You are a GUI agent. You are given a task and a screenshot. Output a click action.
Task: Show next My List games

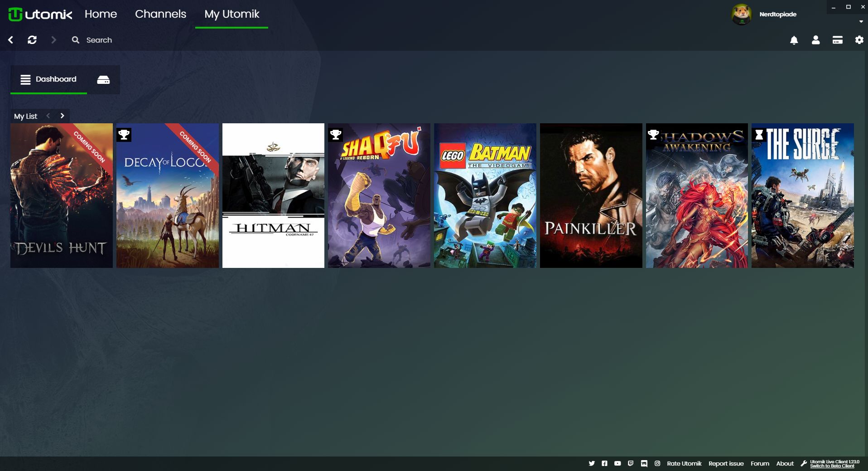tap(62, 116)
